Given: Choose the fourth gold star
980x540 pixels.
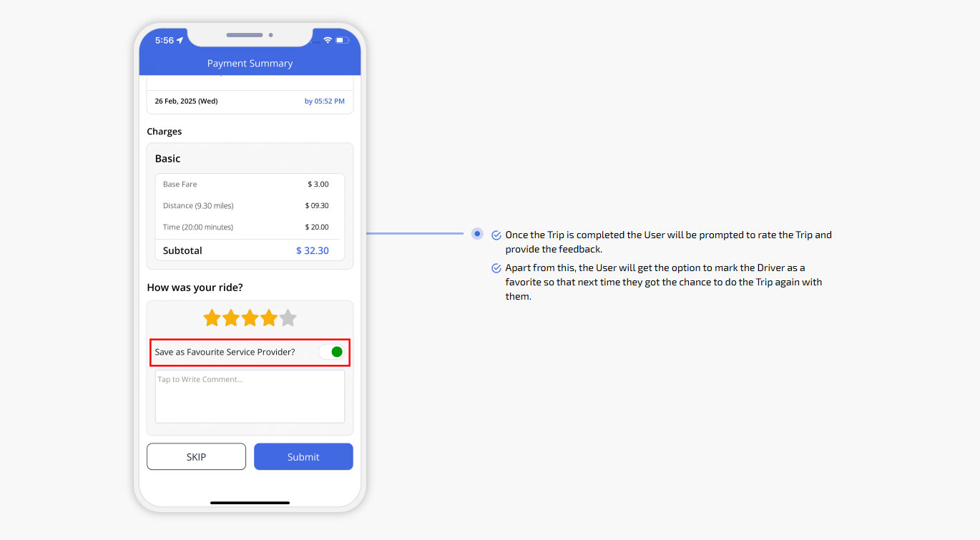Looking at the screenshot, I should (x=269, y=318).
